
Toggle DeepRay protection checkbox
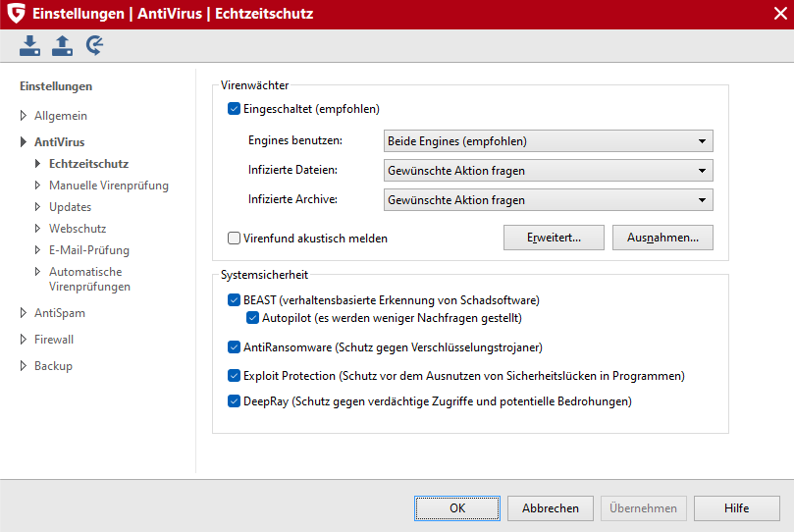pos(234,401)
